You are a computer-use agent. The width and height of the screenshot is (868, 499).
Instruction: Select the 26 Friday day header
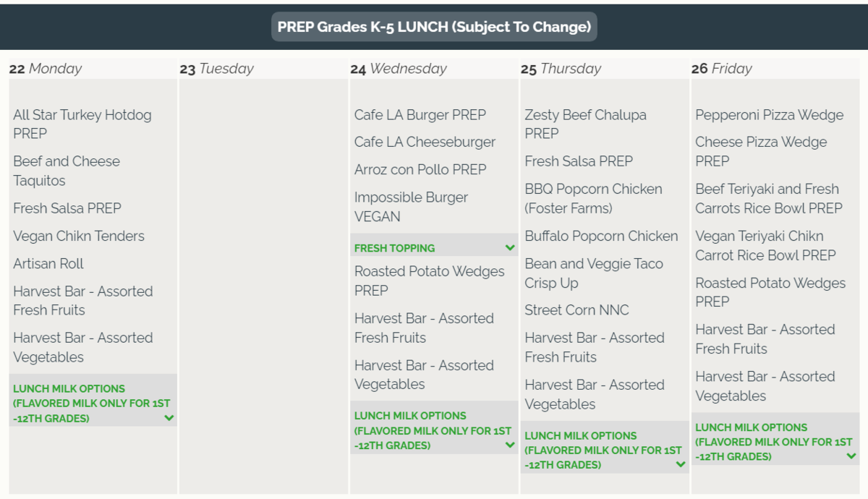point(722,69)
